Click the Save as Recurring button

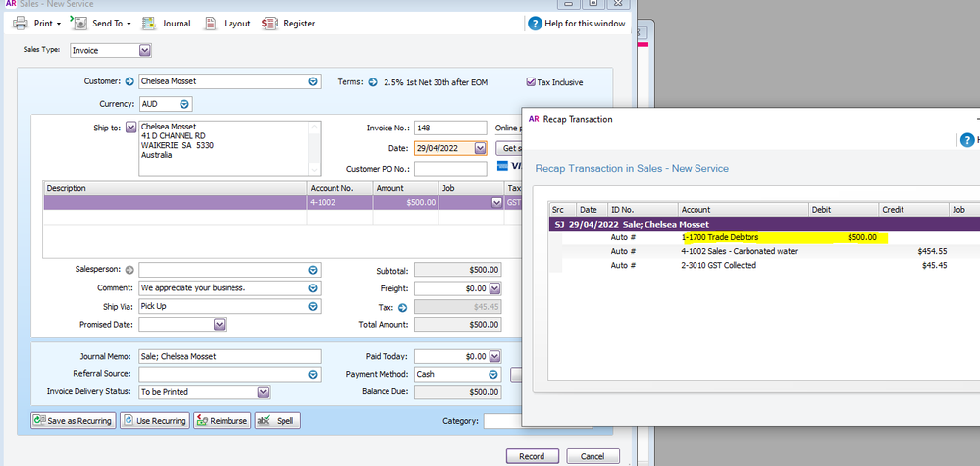coord(73,421)
